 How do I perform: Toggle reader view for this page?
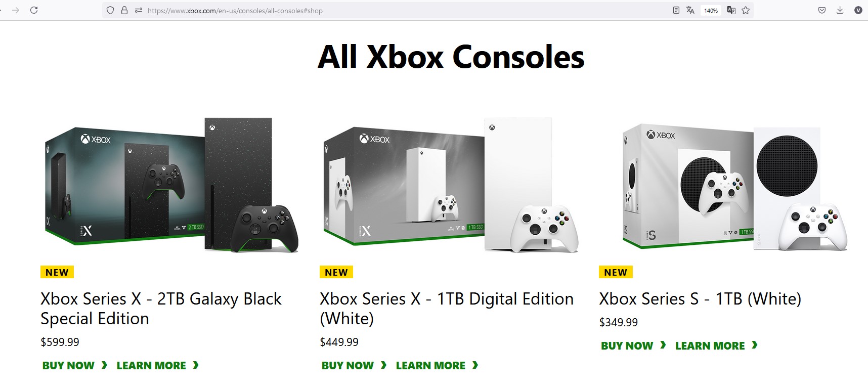(676, 10)
